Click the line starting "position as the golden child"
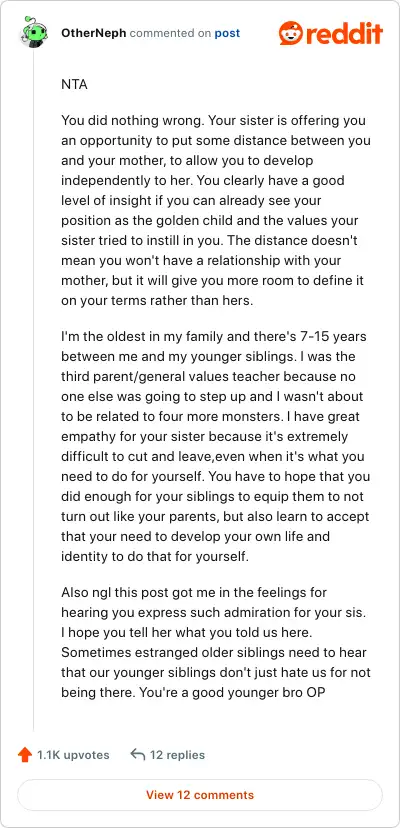400x828 pixels. (x=210, y=221)
